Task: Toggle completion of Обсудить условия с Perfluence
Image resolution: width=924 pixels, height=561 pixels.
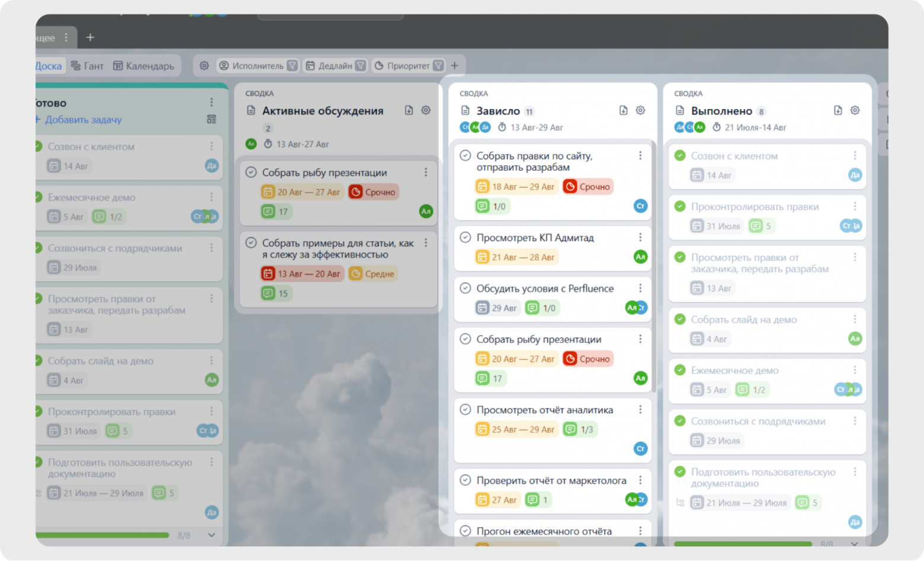Action: pyautogui.click(x=466, y=288)
